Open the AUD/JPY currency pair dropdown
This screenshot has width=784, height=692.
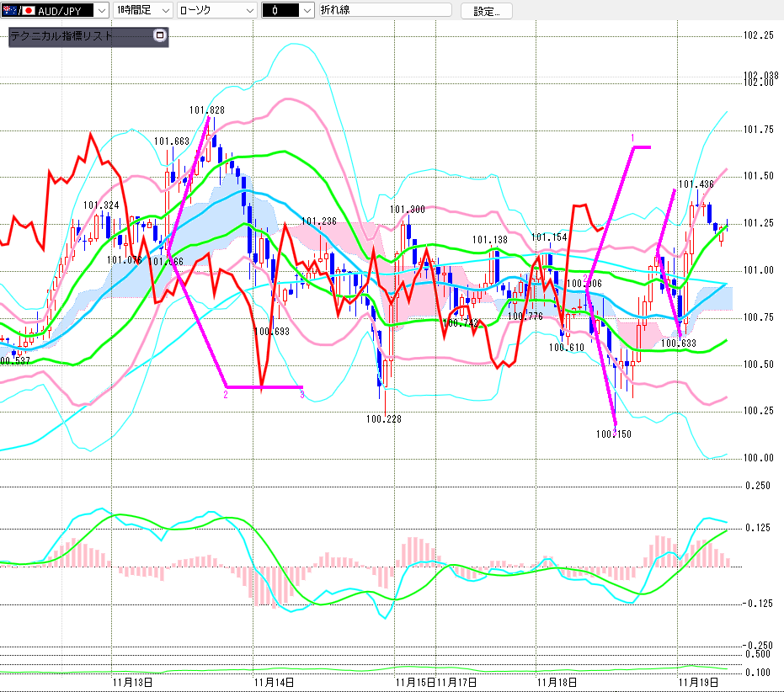102,11
